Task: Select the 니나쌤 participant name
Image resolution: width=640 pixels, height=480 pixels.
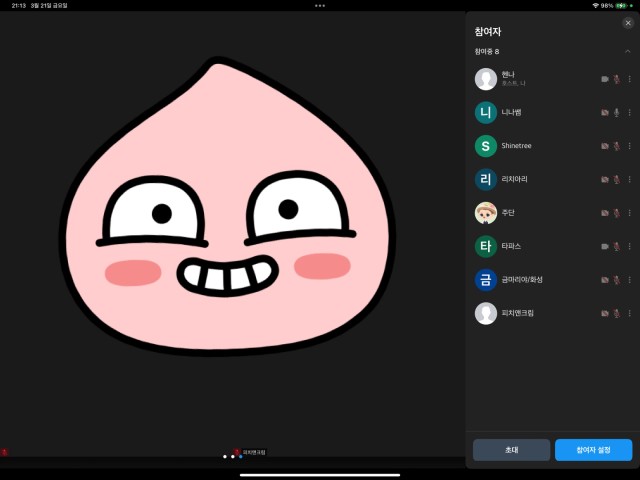Action: pyautogui.click(x=511, y=112)
